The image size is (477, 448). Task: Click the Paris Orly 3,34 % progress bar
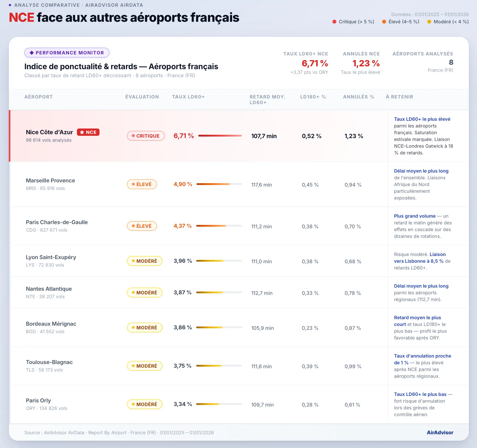(x=219, y=404)
